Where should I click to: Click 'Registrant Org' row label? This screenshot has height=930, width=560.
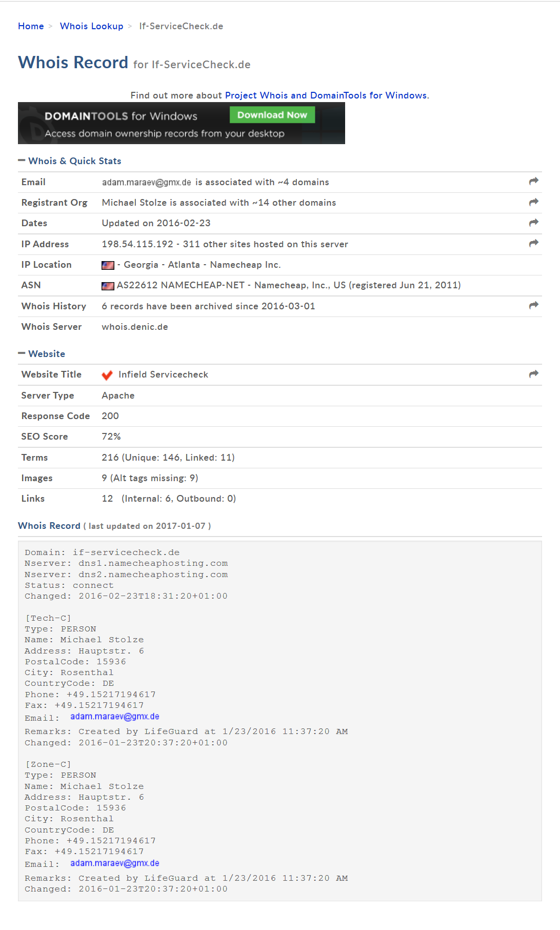point(54,203)
